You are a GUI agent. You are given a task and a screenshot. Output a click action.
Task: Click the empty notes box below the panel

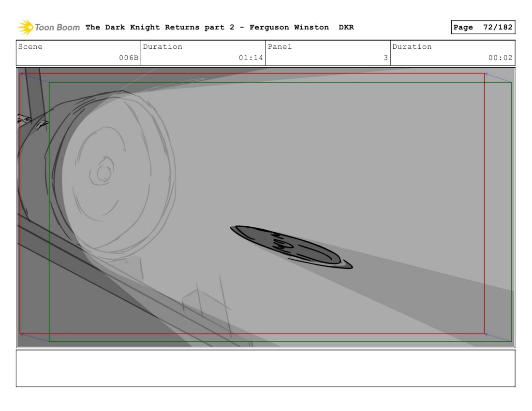(x=266, y=368)
